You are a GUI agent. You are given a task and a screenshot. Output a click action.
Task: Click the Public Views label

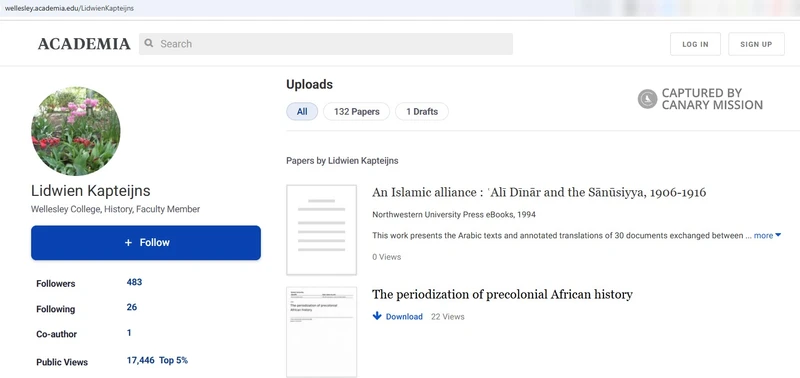62,362
